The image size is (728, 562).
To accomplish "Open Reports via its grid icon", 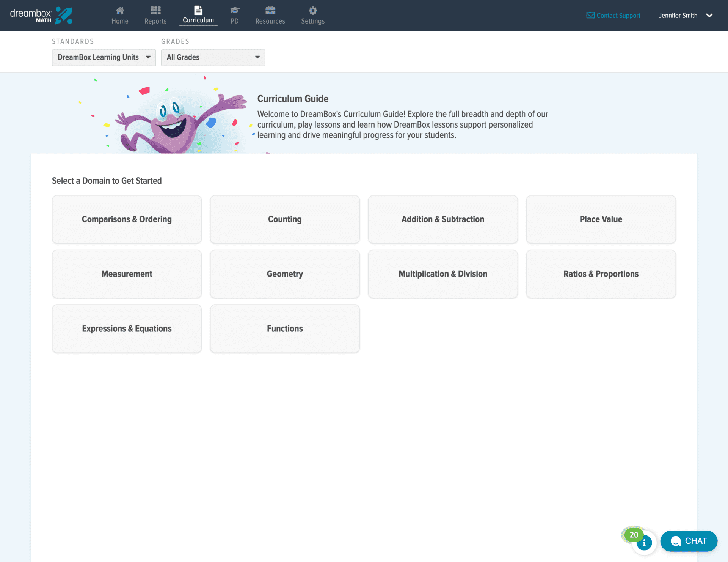I will 155,10.
